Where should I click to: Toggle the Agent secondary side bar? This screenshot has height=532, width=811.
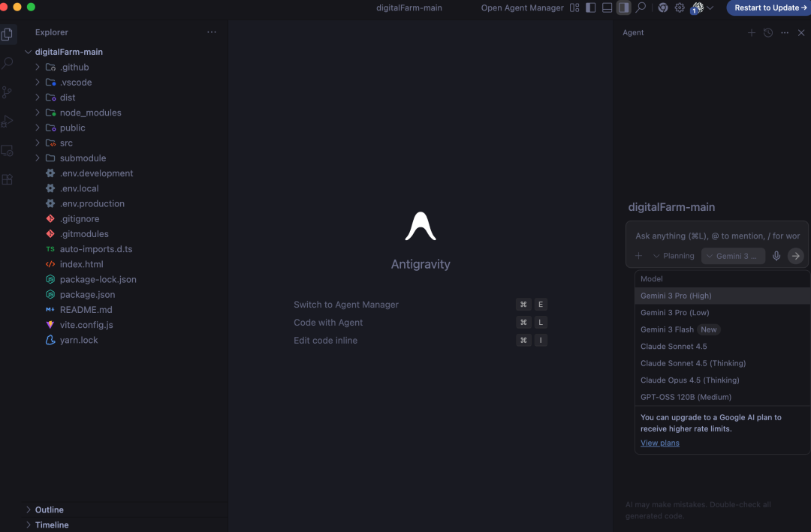623,8
